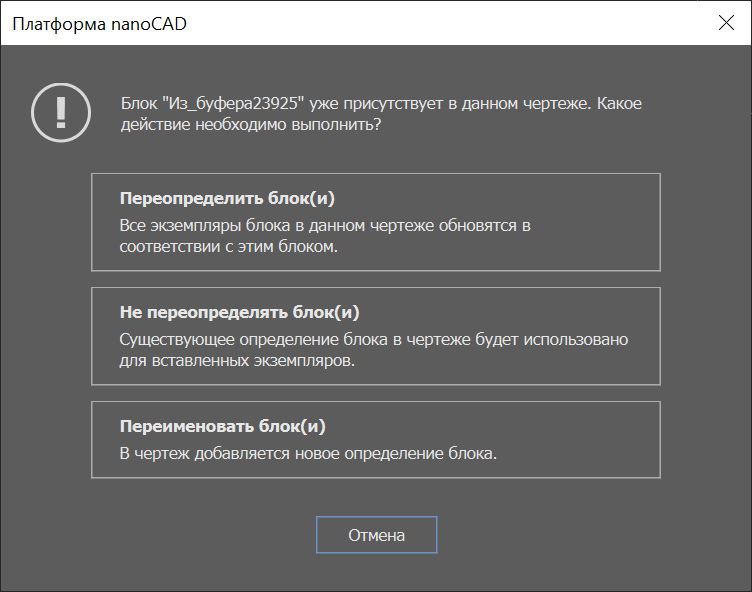Click the Отмена button
Image resolution: width=752 pixels, height=592 pixels.
(x=376, y=535)
